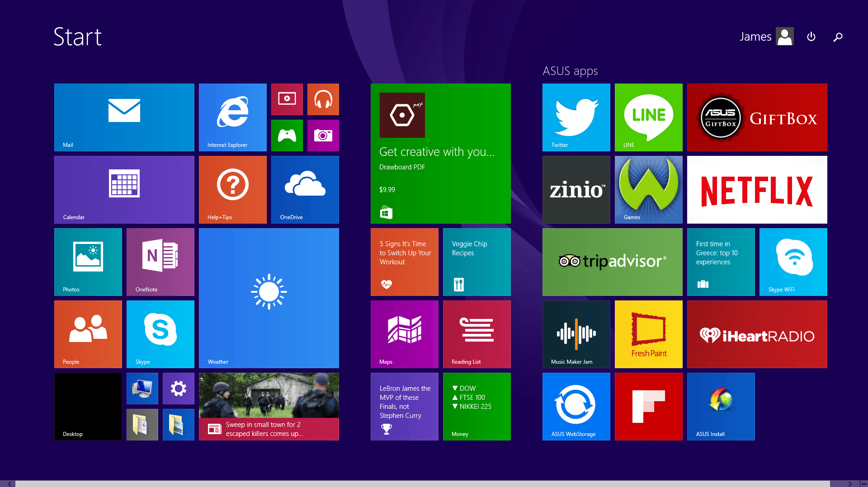Click the power options button
The image size is (868, 487).
811,37
